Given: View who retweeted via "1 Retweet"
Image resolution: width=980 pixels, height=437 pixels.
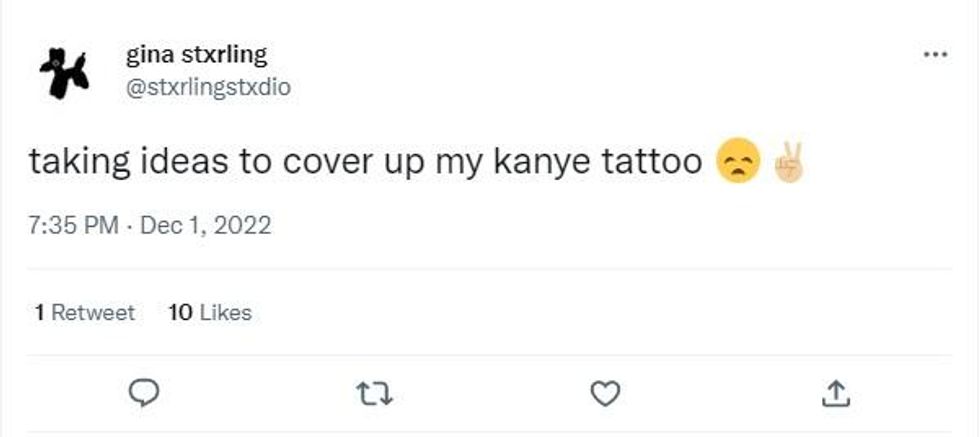Looking at the screenshot, I should click(x=84, y=313).
